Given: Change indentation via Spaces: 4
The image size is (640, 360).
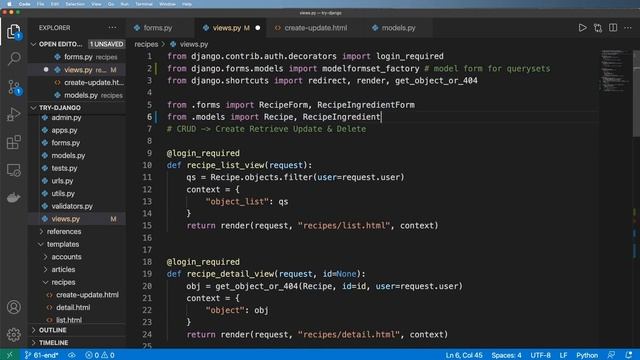Looking at the screenshot, I should click(506, 355).
